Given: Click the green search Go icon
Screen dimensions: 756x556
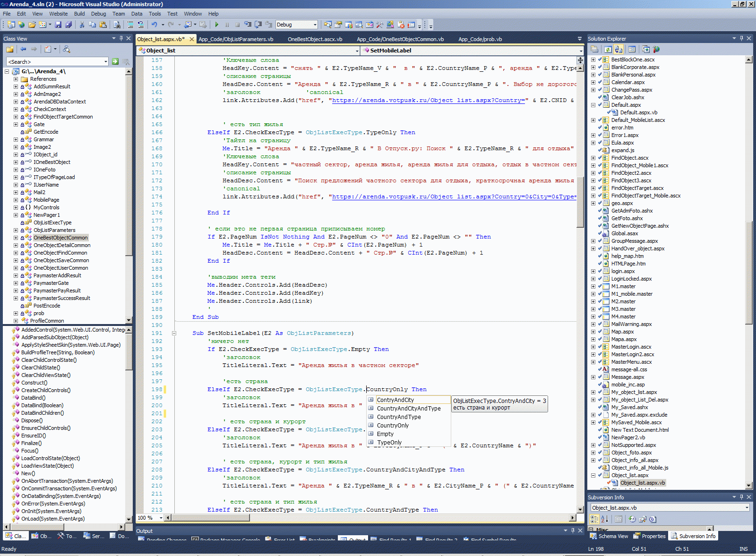Looking at the screenshot, I should click(x=115, y=61).
